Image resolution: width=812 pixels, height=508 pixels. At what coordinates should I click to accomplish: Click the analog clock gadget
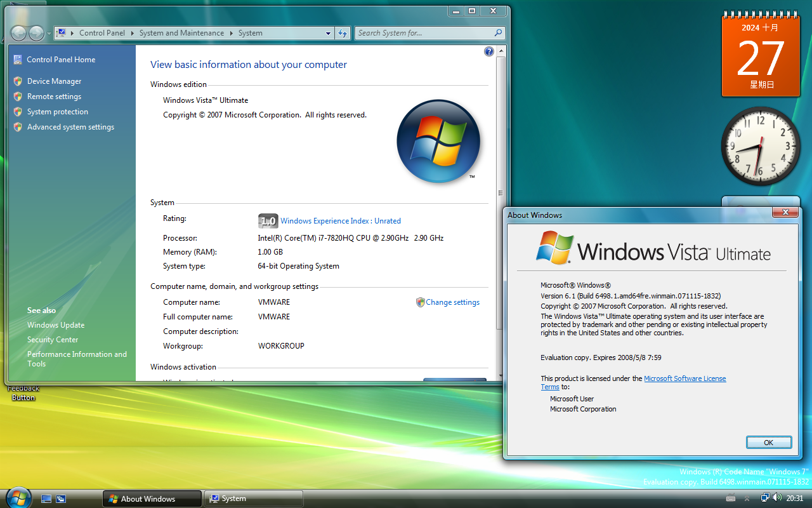[761, 146]
